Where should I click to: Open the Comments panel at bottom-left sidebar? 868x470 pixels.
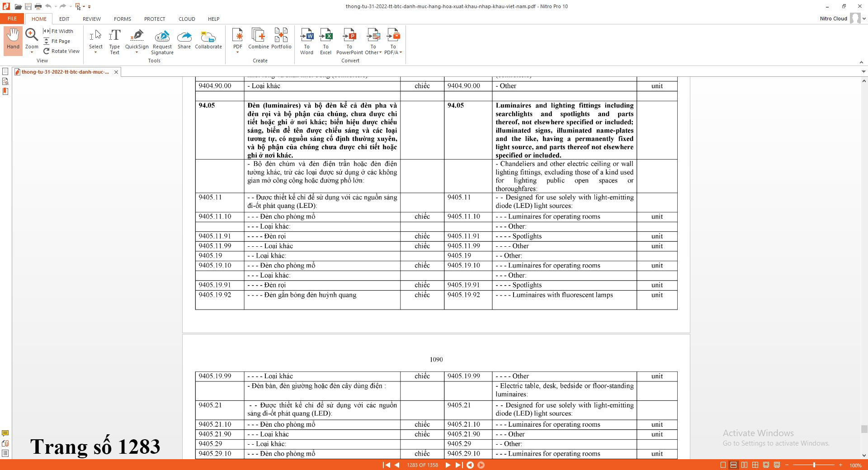pyautogui.click(x=5, y=433)
